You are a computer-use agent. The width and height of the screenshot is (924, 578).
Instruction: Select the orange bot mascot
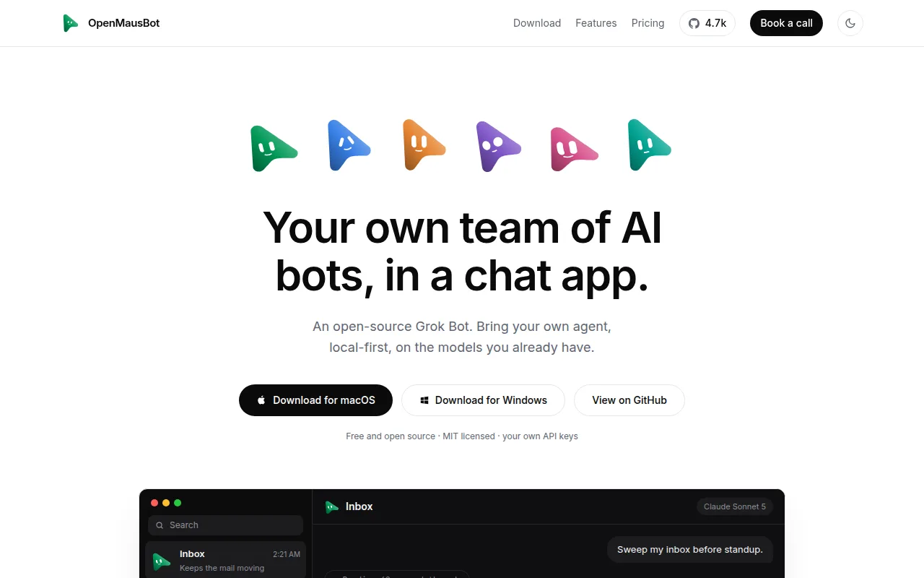click(424, 144)
